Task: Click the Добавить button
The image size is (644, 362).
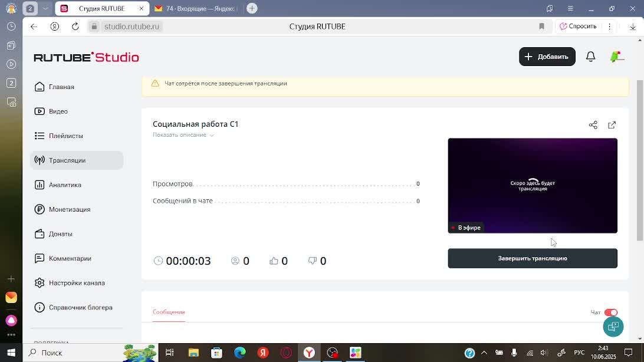Action: pos(547,57)
